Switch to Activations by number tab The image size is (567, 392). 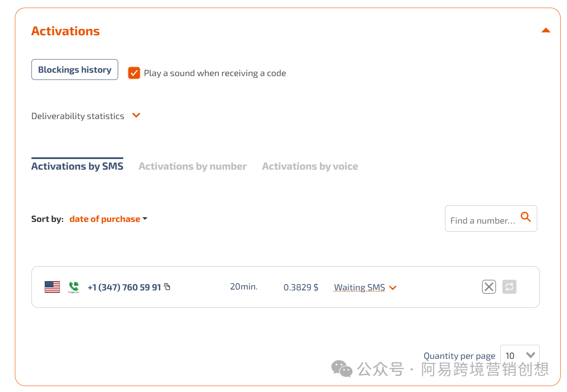tap(193, 166)
